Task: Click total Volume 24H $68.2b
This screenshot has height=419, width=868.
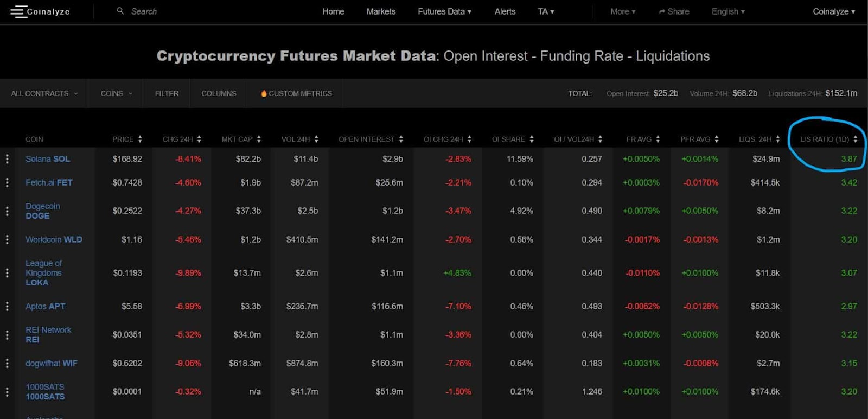Action: click(745, 93)
